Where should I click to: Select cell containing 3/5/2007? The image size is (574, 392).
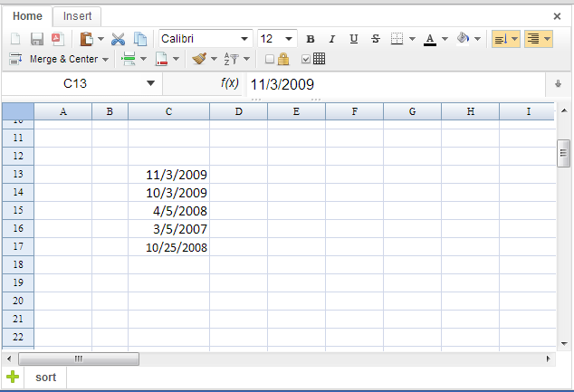[168, 229]
